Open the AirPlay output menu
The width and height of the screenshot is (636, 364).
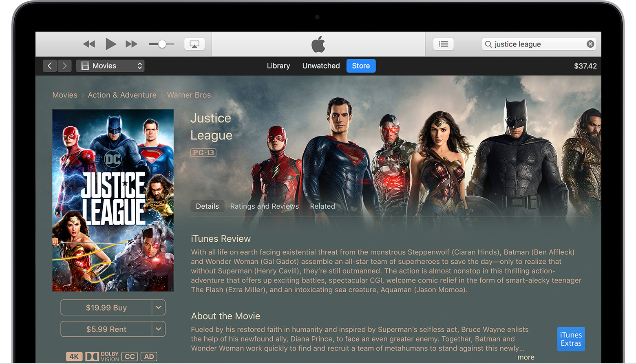(x=194, y=44)
